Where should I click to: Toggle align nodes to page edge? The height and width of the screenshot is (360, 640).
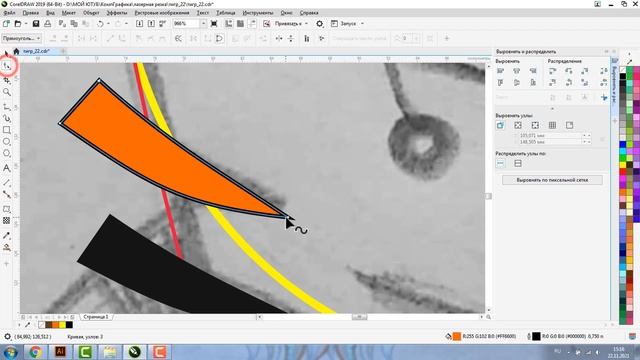[518, 125]
